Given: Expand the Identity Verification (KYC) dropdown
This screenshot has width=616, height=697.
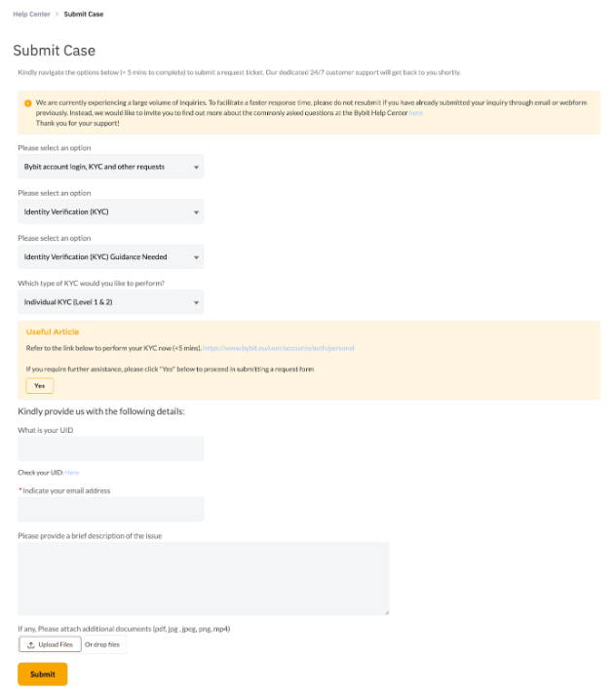Looking at the screenshot, I should pos(111,212).
